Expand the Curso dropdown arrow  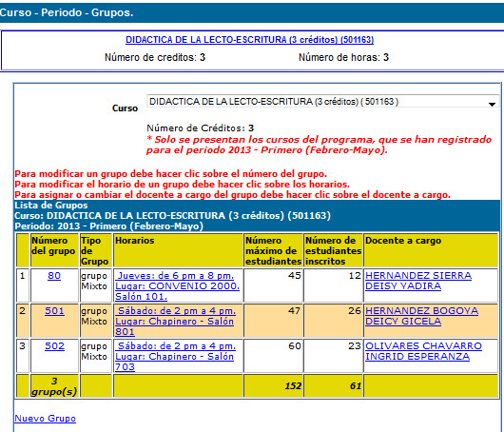click(492, 104)
